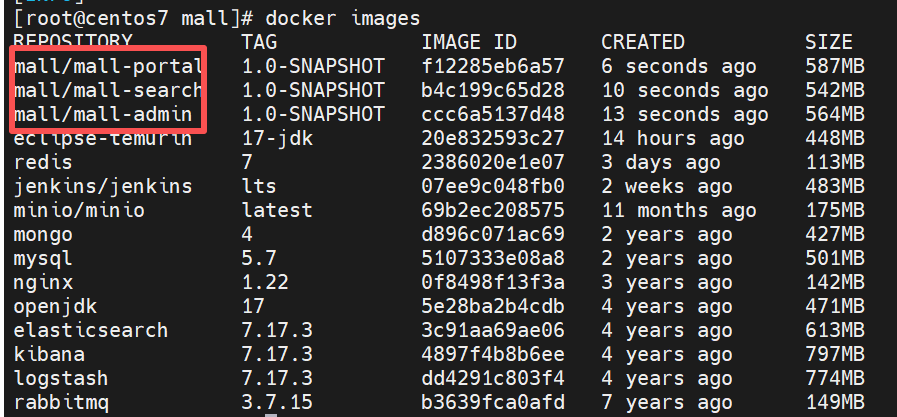This screenshot has height=417, width=897.
Task: Select image ID 4897f4b8b6ee
Action: pos(493,355)
